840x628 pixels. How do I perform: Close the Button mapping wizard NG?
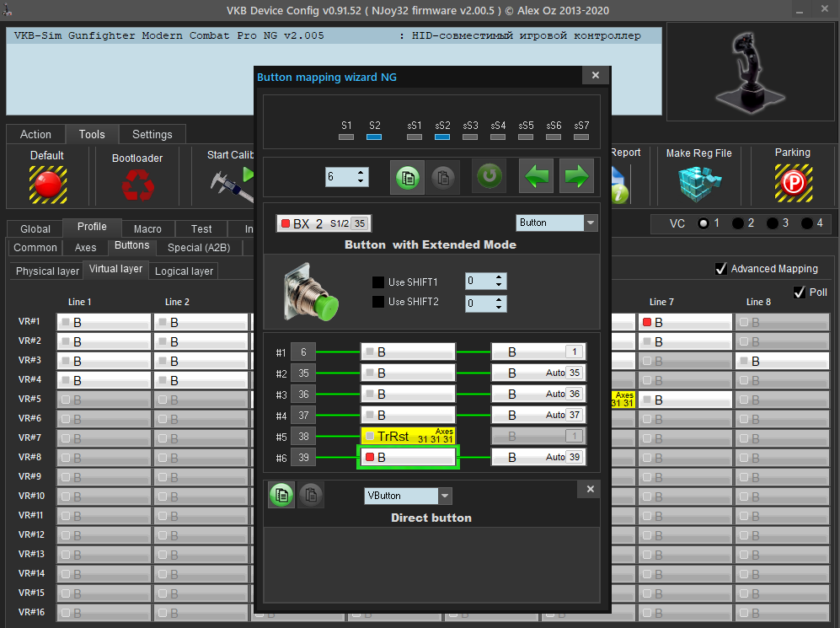click(x=595, y=76)
